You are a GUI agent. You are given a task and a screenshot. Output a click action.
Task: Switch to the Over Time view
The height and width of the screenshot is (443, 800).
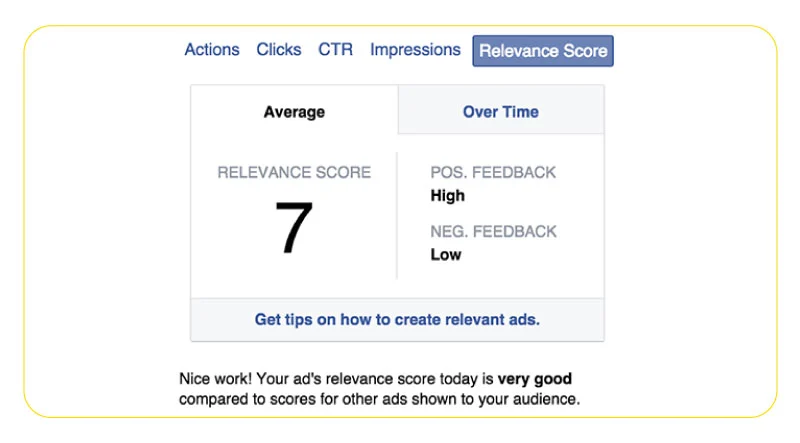tap(501, 111)
